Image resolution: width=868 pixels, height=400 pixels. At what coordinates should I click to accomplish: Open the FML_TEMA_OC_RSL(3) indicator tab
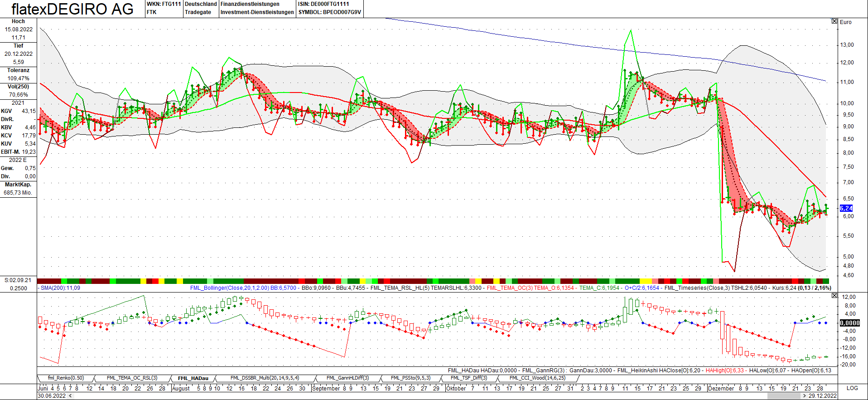click(x=132, y=378)
